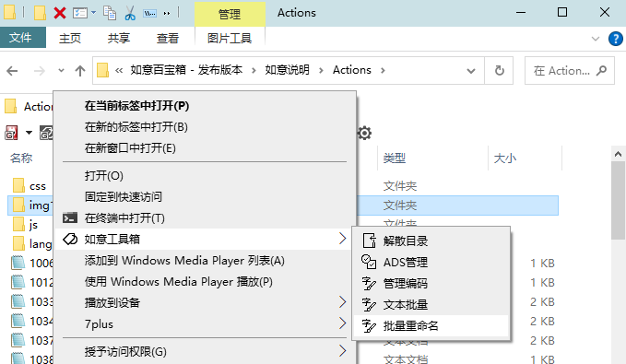Viewport: 626px width, 364px height.
Task: Show more quick access toolbar commands
Action: 167,13
